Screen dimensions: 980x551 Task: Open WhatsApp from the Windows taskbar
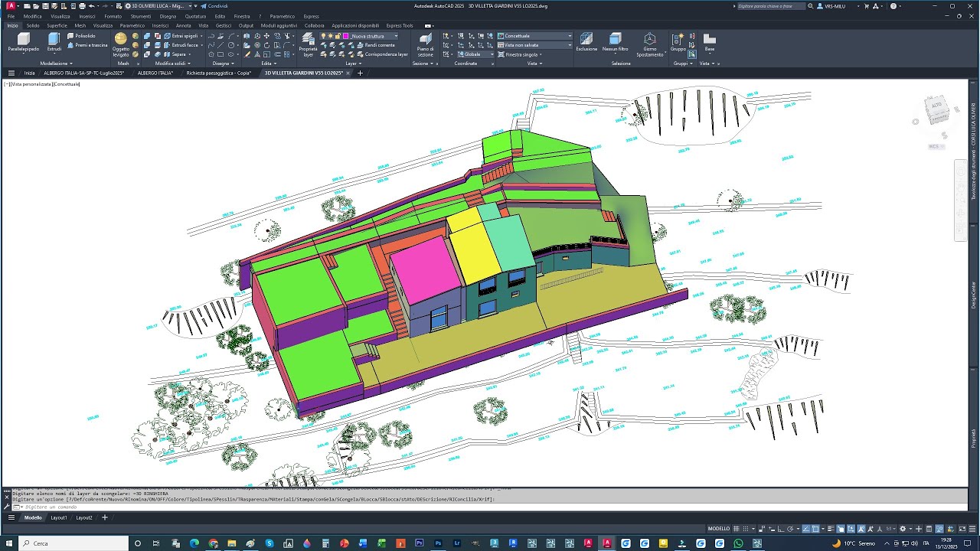pyautogui.click(x=738, y=543)
